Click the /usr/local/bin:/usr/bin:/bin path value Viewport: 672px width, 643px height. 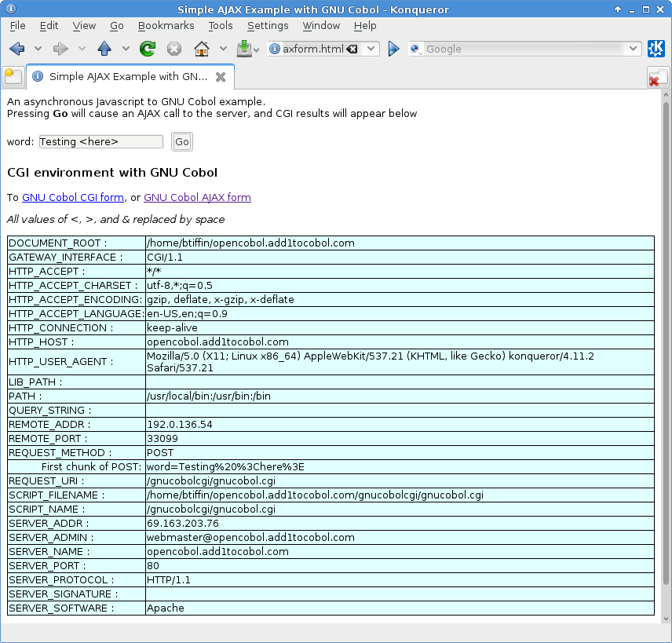click(208, 396)
